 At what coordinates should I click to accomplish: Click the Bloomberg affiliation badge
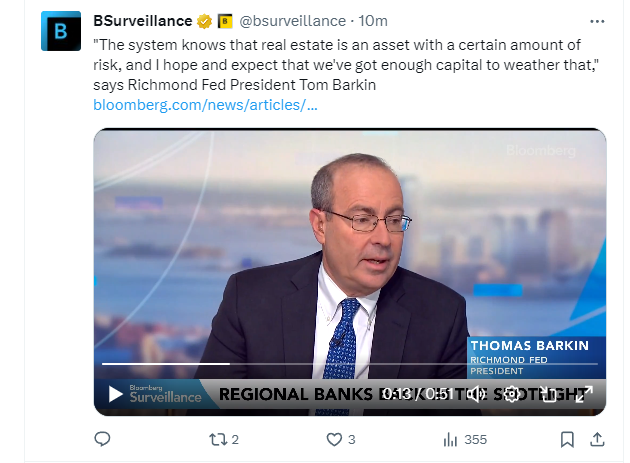(x=225, y=21)
